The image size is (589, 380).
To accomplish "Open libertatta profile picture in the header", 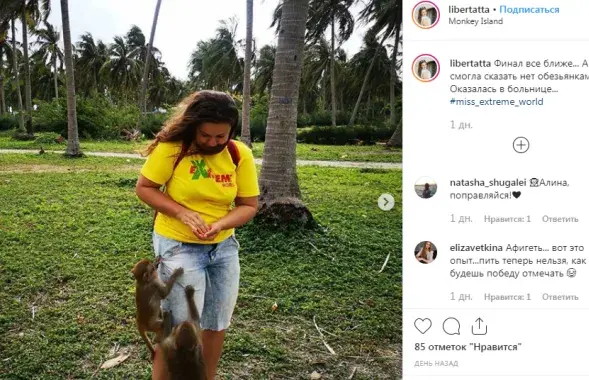I will pyautogui.click(x=426, y=15).
